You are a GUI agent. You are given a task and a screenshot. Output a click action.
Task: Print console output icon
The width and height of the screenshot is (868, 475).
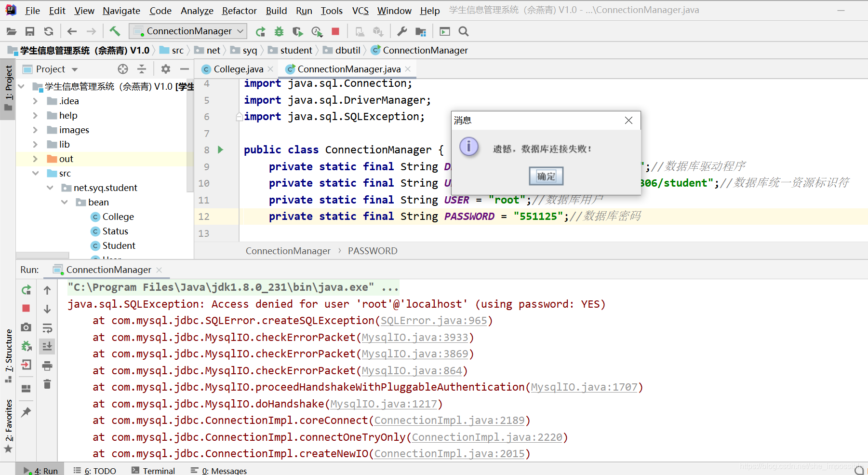[x=47, y=366]
